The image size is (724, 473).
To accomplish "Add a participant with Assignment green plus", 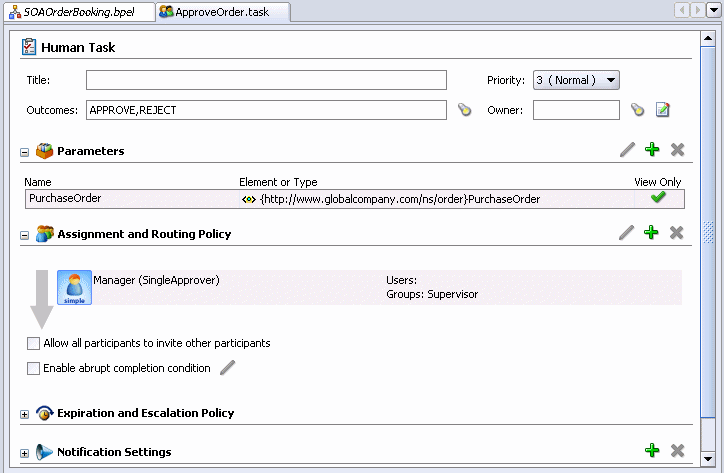I will tap(651, 232).
